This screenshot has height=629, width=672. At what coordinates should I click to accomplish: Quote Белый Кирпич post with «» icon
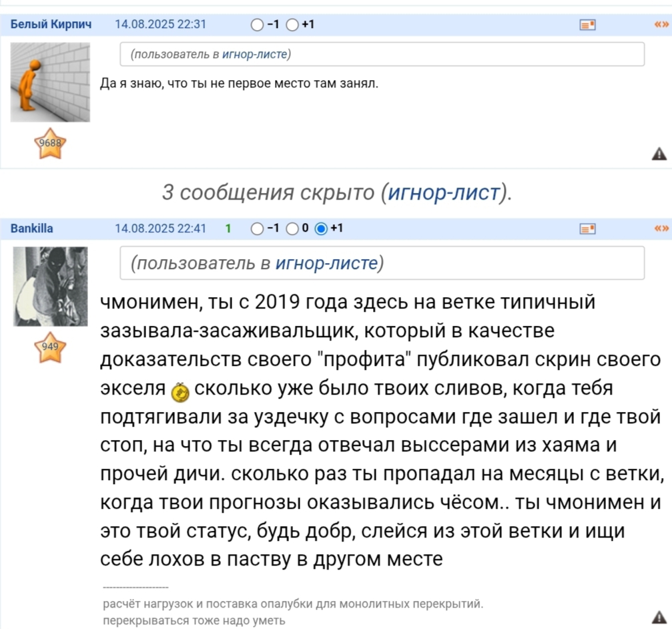[661, 25]
